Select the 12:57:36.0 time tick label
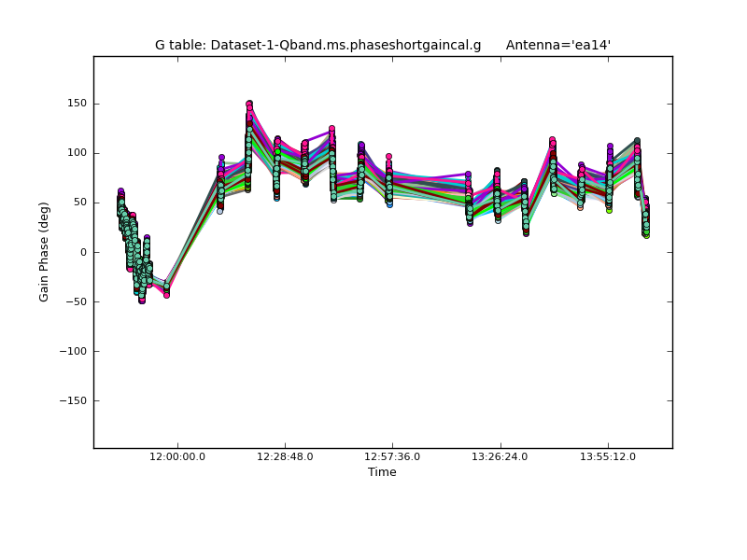 coord(392,456)
